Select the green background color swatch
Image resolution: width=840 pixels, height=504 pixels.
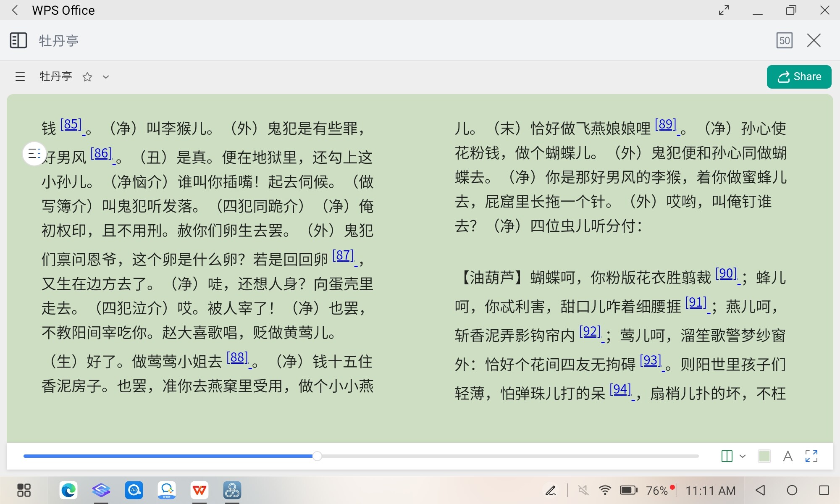[x=764, y=456]
